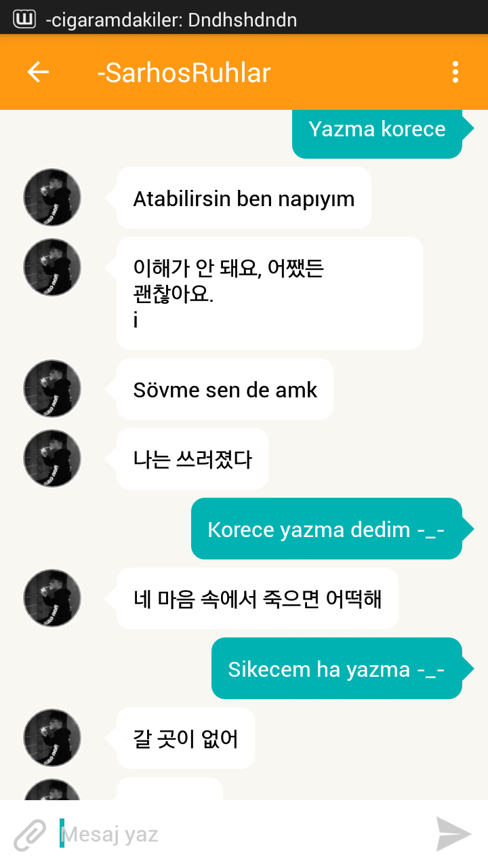Screen dimensions: 488x868
Task: Tap avatar beside 'Atabilirsin ben napıyım'
Action: click(x=52, y=197)
